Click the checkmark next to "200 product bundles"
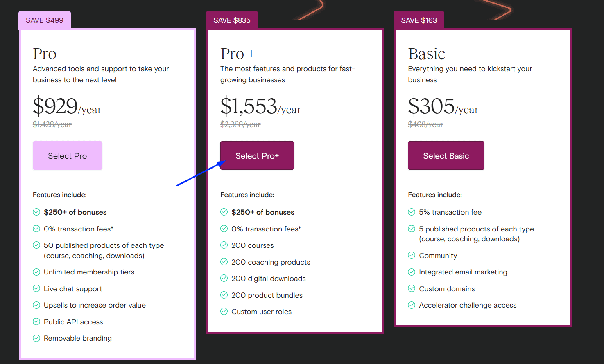This screenshot has height=364, width=604. 224,295
